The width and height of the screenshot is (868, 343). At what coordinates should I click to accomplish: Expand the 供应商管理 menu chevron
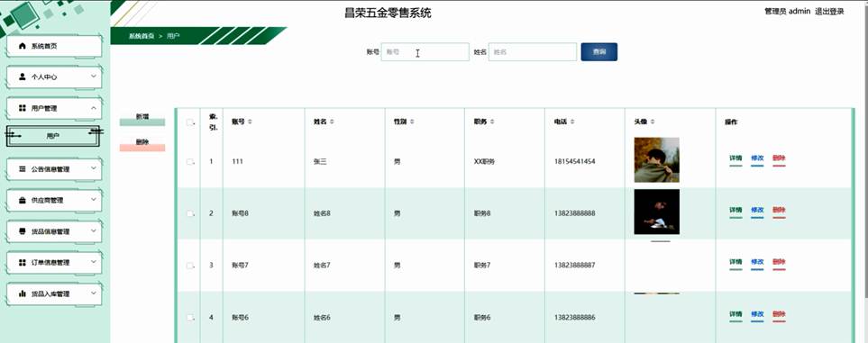[x=93, y=200]
